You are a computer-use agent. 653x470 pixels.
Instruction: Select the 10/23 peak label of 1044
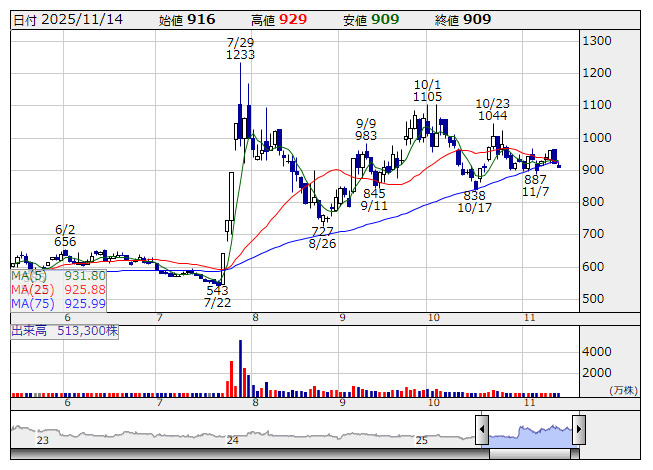click(493, 109)
